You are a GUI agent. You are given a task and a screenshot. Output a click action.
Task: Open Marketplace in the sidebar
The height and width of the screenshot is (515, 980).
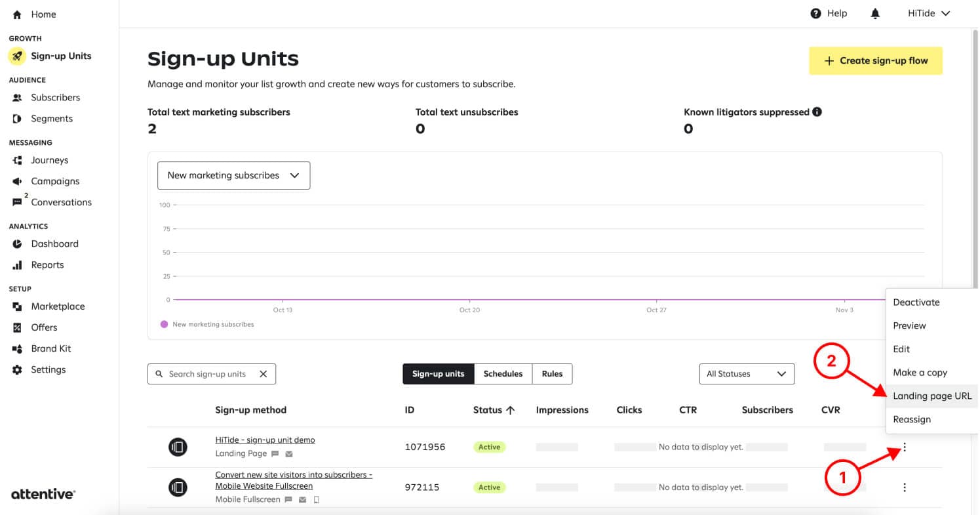[49, 306]
